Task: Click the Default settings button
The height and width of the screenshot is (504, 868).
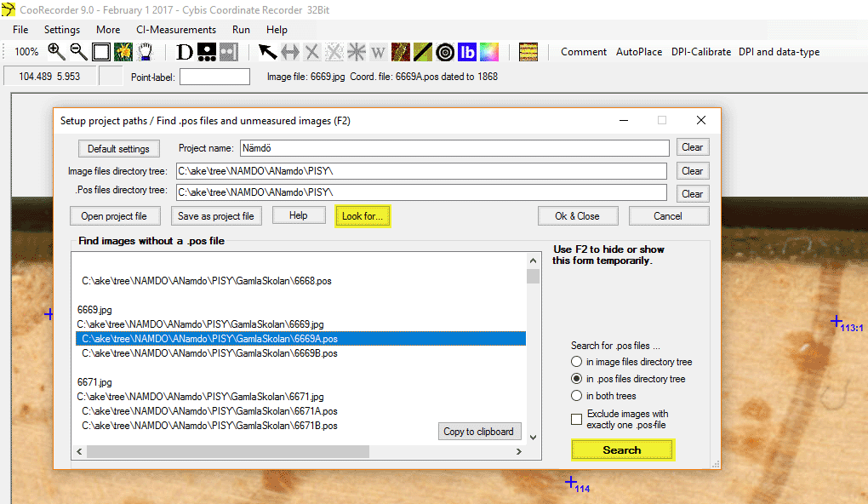Action: pyautogui.click(x=118, y=148)
